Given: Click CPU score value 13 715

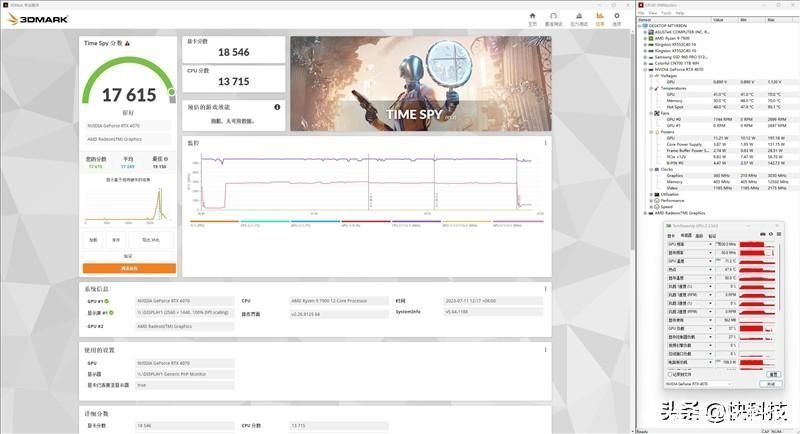Looking at the screenshot, I should (x=234, y=82).
